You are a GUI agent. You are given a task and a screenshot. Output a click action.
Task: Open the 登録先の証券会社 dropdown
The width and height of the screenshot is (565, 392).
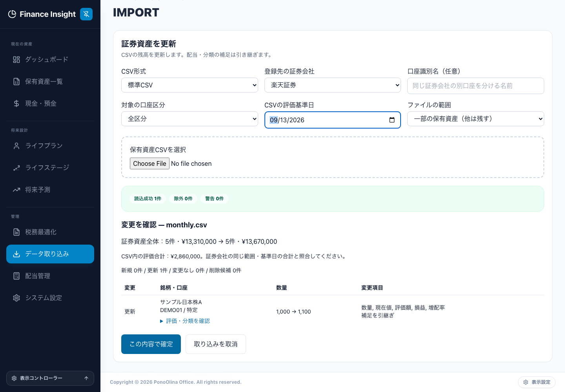(x=333, y=85)
